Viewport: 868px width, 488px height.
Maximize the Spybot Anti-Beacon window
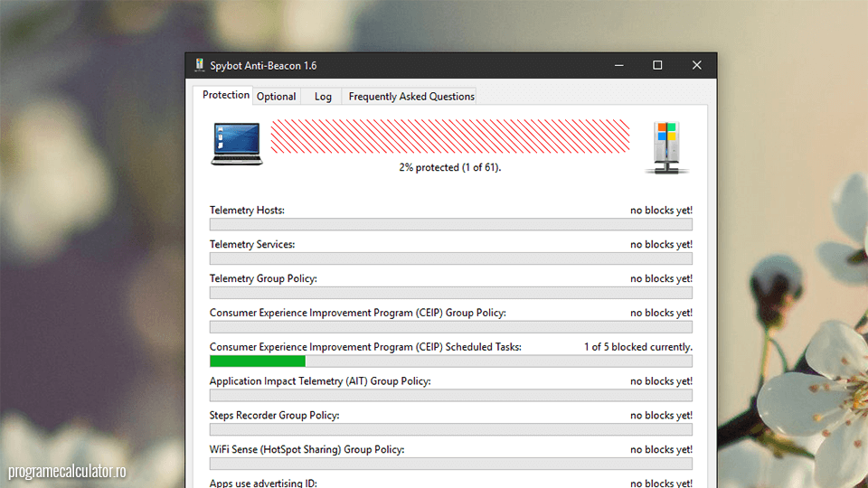coord(657,66)
